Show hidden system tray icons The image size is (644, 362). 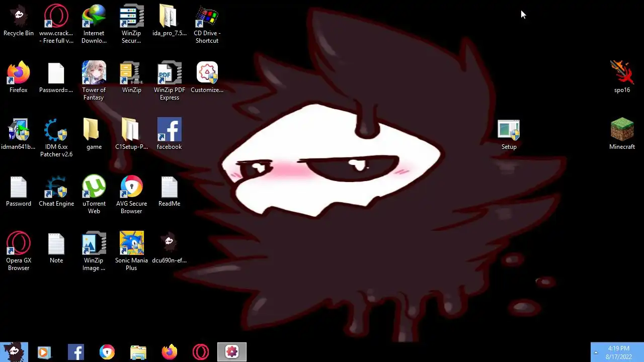(596, 352)
